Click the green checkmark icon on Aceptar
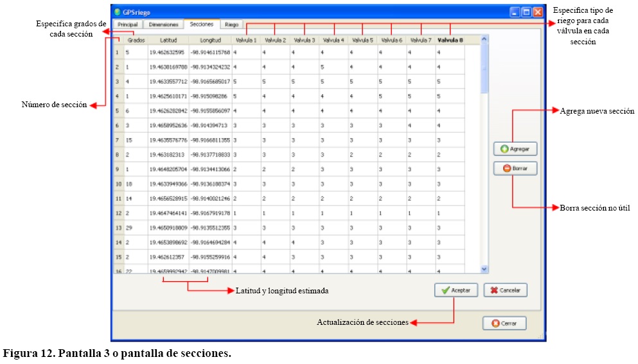Viewport: 638px width, 364px height. (x=445, y=290)
